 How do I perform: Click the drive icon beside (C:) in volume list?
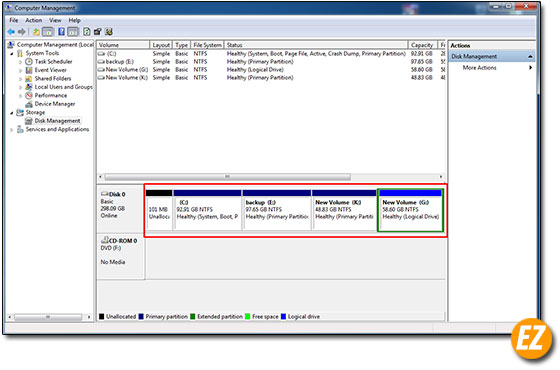102,54
